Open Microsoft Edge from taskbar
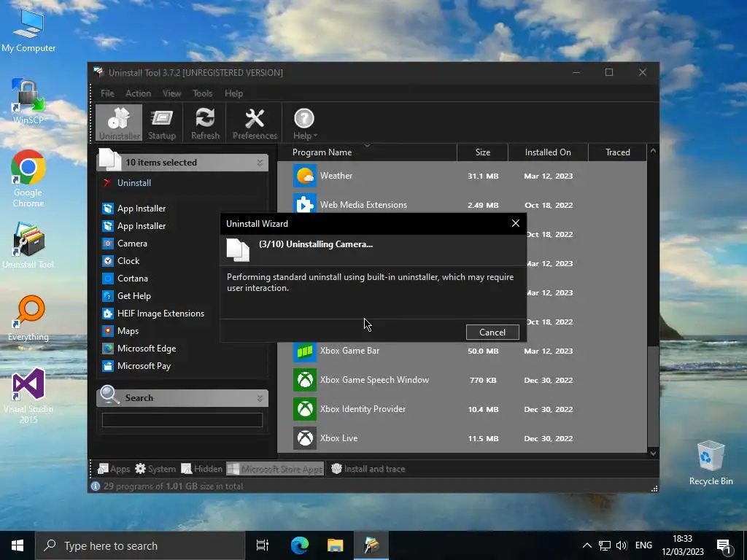The height and width of the screenshot is (560, 747). tap(300, 545)
